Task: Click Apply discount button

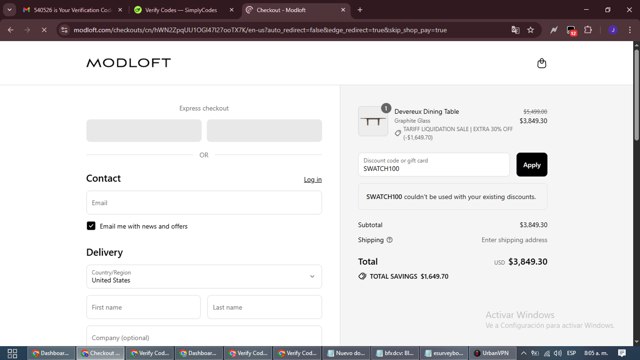Action: (531, 164)
